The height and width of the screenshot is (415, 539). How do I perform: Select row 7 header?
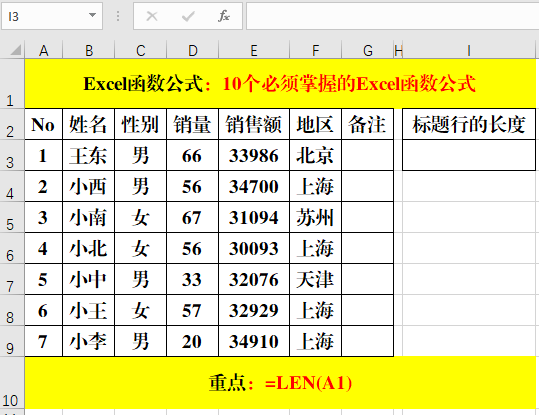(x=12, y=279)
